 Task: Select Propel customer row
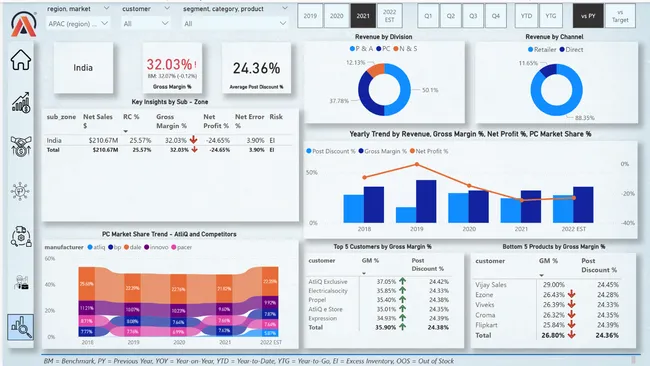pyautogui.click(x=380, y=300)
